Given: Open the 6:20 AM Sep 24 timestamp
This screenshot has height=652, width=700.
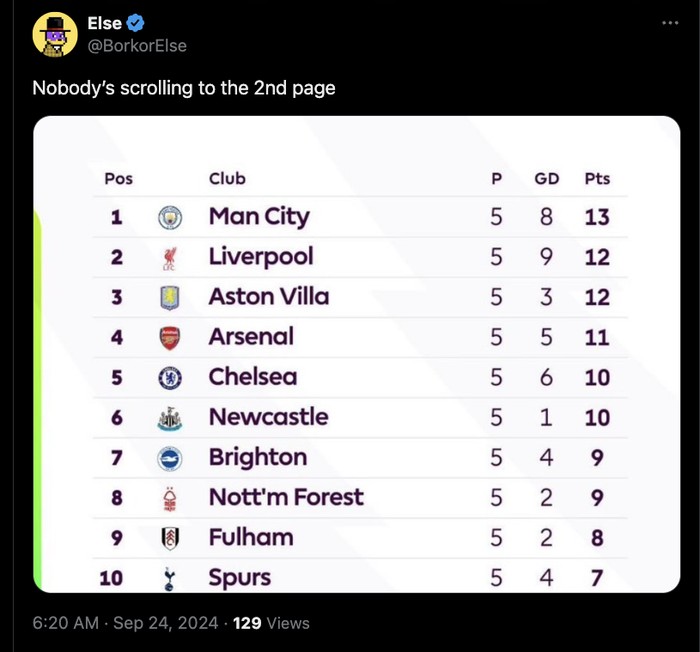Looking at the screenshot, I should click(x=125, y=623).
